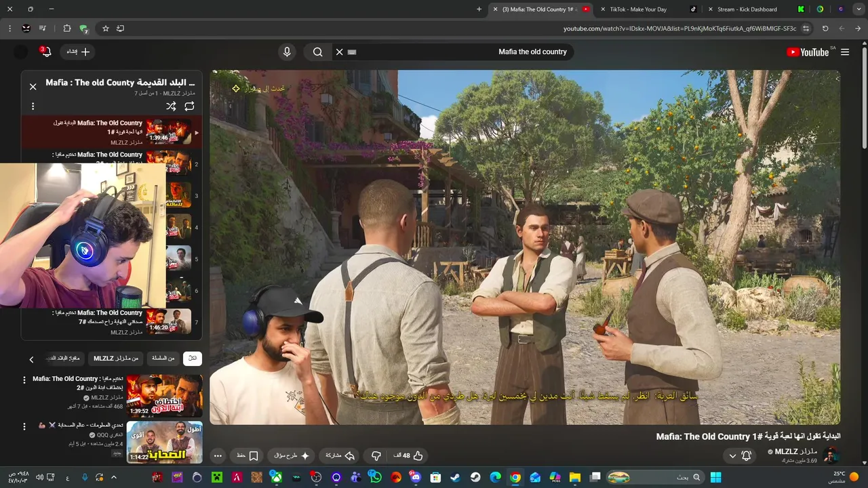Screen dimensions: 868x488
Task: Show more filter chips with the chevron arrow
Action: tap(31, 359)
